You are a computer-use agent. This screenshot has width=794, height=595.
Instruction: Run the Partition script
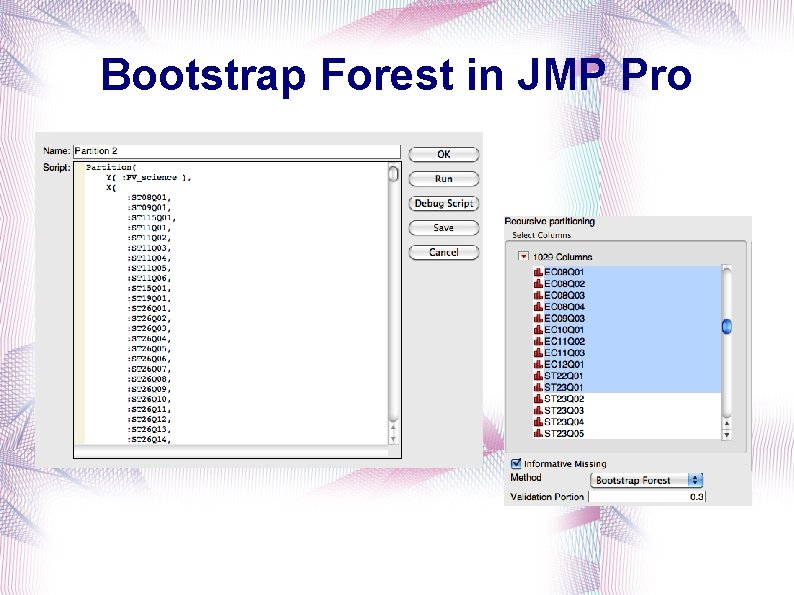444,179
